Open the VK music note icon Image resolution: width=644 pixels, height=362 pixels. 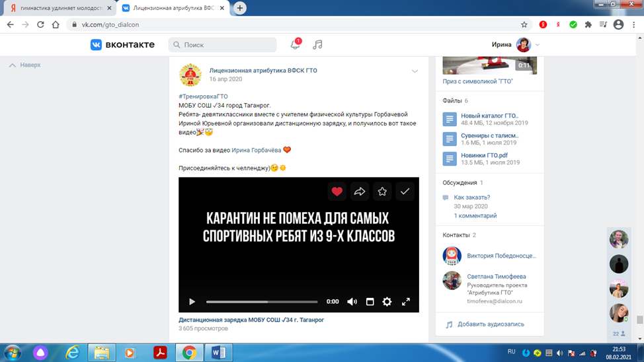[x=317, y=44]
